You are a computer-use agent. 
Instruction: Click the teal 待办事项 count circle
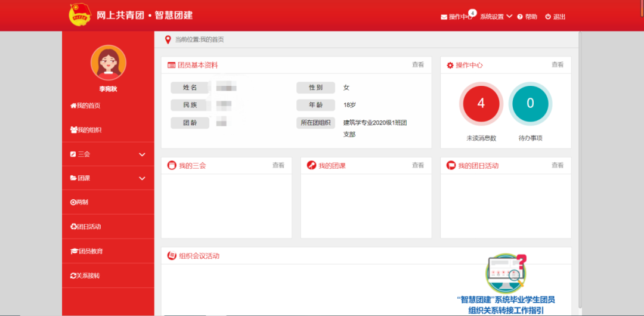[530, 104]
